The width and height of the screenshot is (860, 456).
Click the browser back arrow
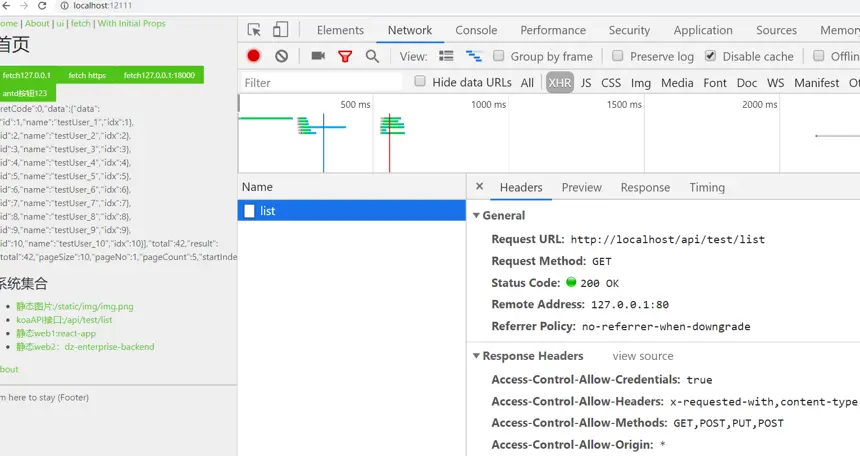(5, 5)
